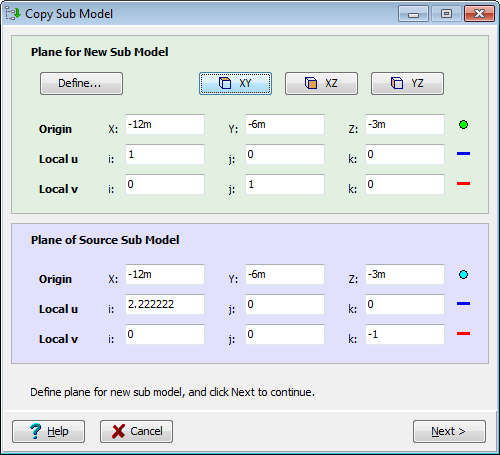The image size is (500, 455).
Task: Edit source Local u i field 2.222222
Action: tap(165, 304)
